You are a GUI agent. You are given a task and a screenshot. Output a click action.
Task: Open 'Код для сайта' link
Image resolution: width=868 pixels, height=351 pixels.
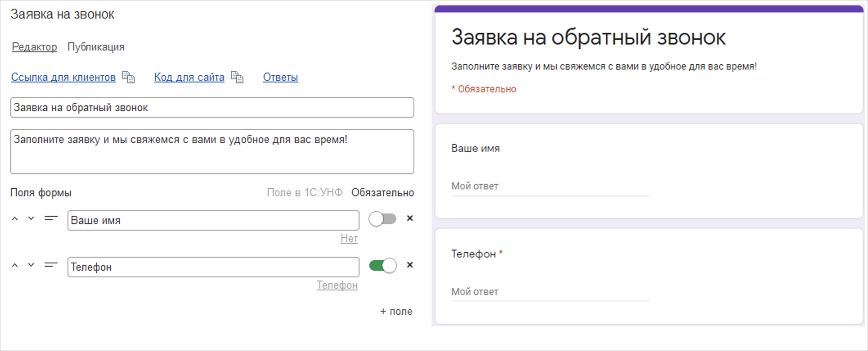tap(189, 77)
